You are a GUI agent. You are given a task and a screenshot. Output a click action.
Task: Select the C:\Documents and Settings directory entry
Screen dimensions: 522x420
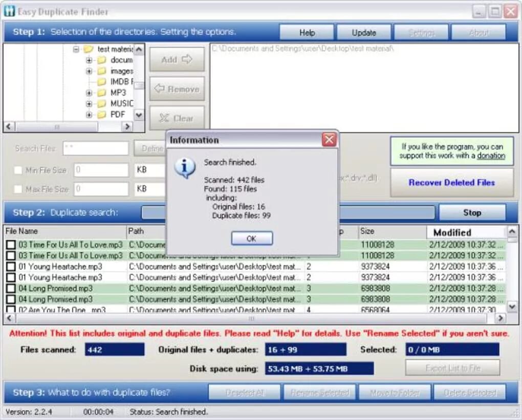[x=302, y=49]
